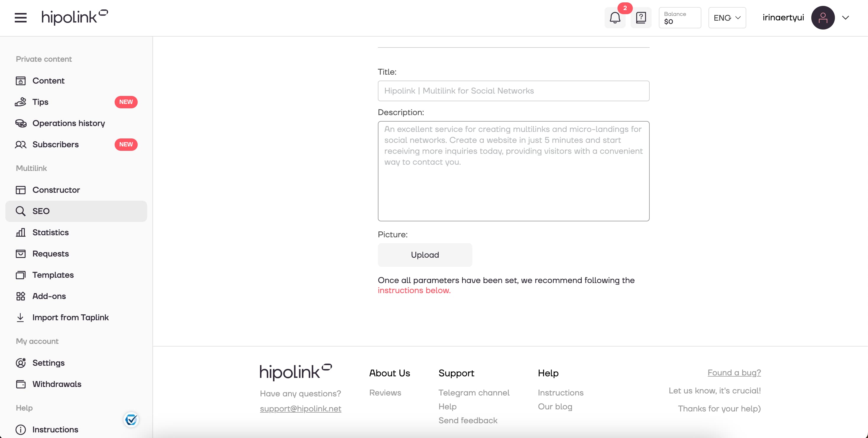Viewport: 868px width, 438px height.
Task: Go to Operations history
Action: point(76,123)
